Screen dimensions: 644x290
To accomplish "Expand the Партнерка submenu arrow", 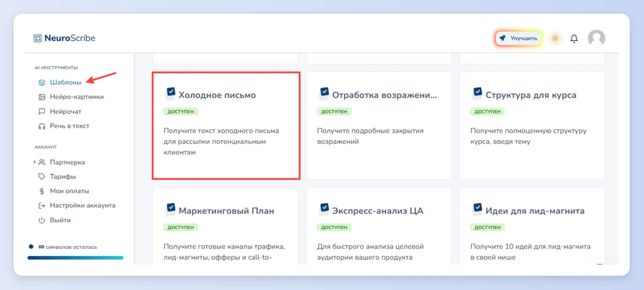I will (x=34, y=162).
